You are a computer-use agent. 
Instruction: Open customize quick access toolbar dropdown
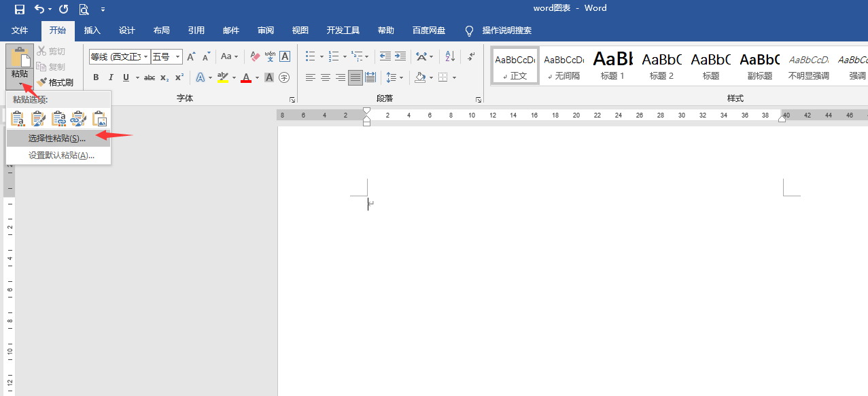point(103,9)
